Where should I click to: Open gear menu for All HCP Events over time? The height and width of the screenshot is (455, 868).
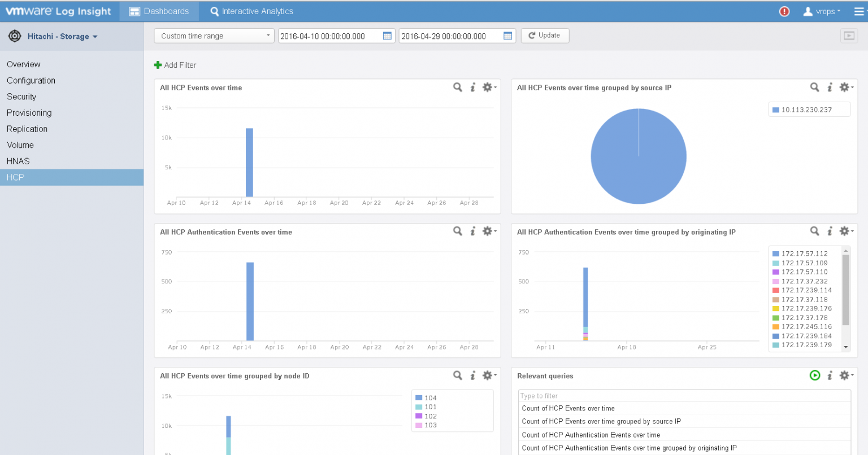488,87
